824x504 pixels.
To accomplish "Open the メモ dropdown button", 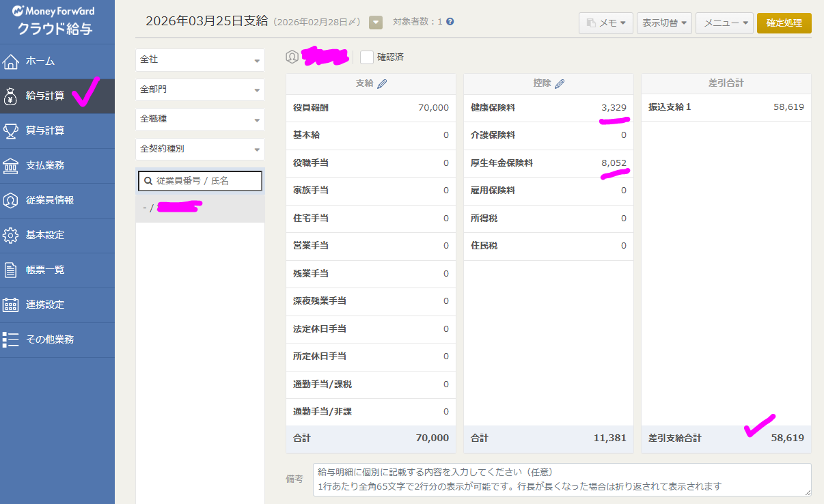I will point(605,23).
